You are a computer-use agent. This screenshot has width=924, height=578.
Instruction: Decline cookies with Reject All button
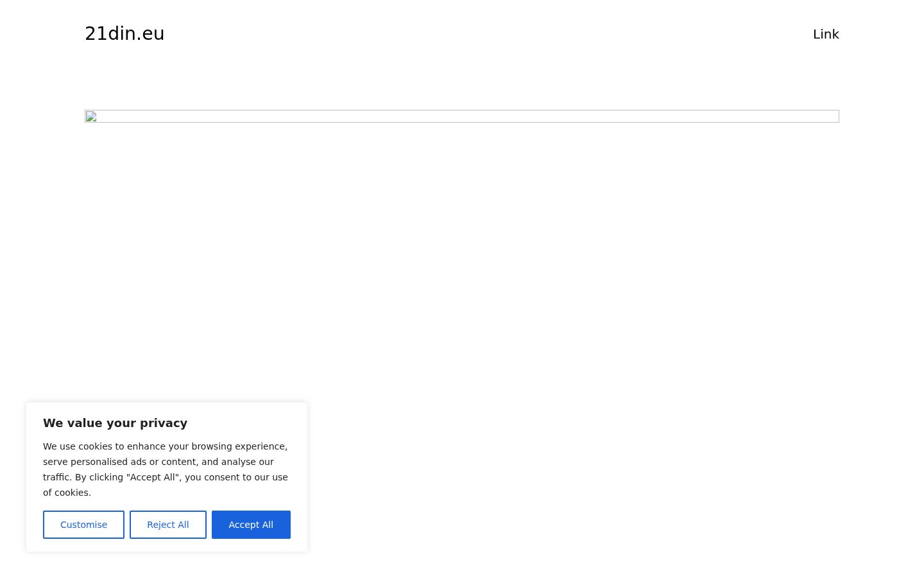tap(168, 525)
